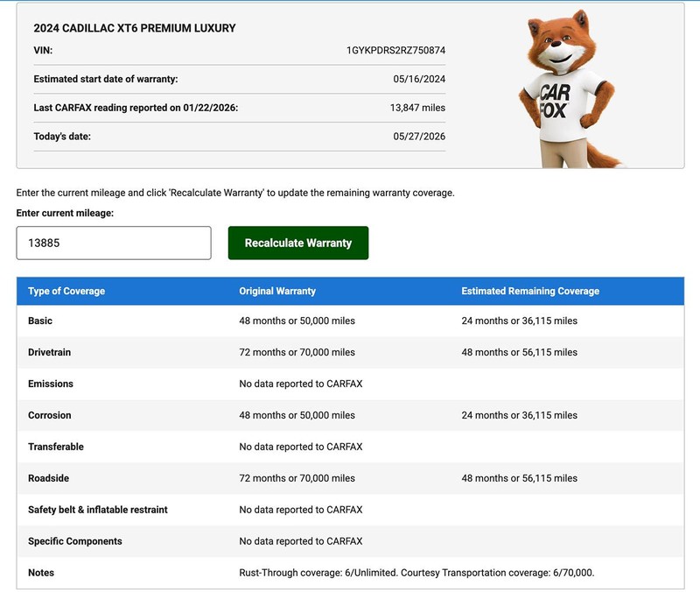The height and width of the screenshot is (592, 700).
Task: Click Safety belt 'No data reported to CARFAX' cell
Action: coord(301,510)
